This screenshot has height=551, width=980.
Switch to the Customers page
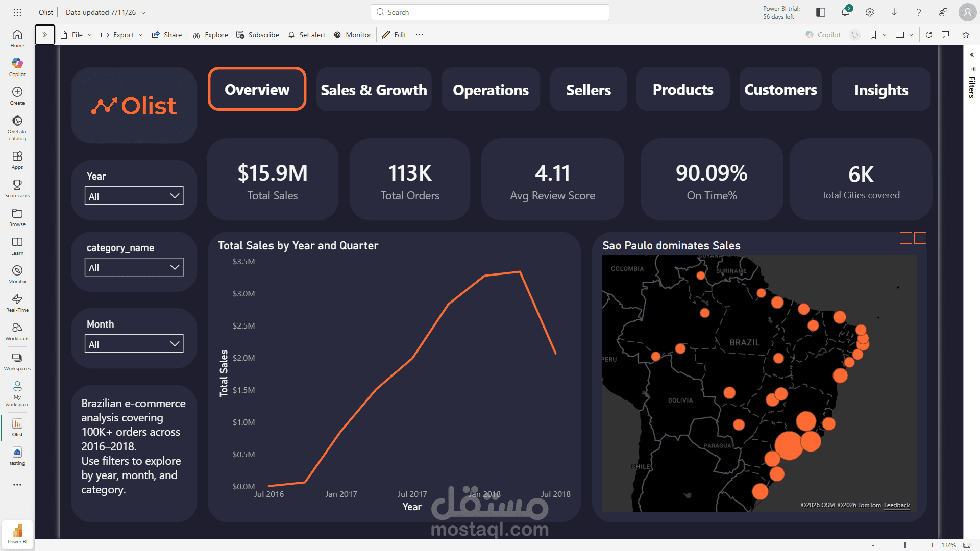point(780,90)
